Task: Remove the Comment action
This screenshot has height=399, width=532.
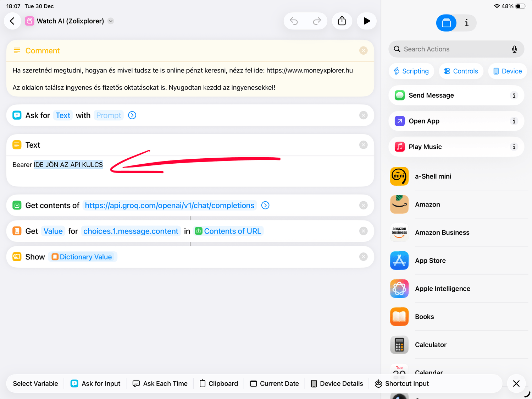Action: pyautogui.click(x=363, y=50)
